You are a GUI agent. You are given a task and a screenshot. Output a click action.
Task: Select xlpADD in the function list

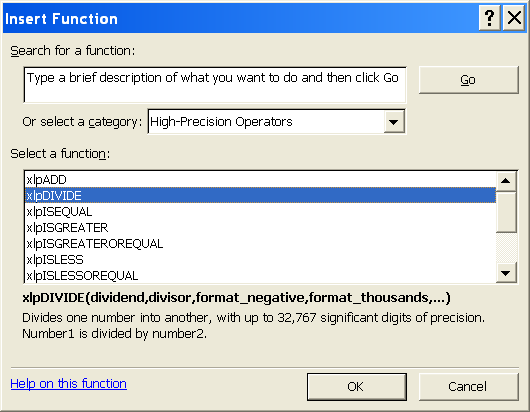click(x=260, y=180)
